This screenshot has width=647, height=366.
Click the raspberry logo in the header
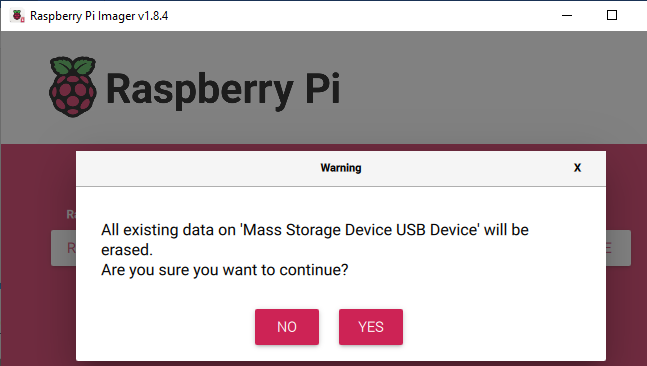tap(73, 87)
